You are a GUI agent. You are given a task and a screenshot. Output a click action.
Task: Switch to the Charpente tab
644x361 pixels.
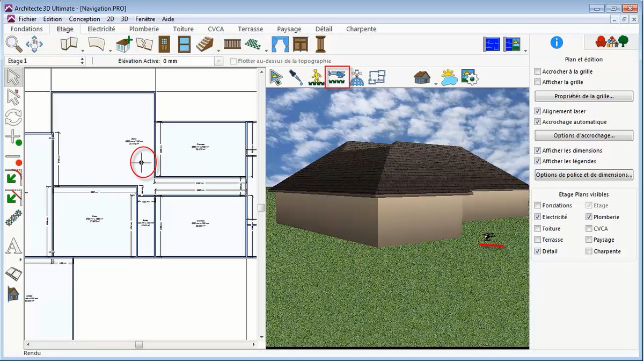(x=361, y=29)
